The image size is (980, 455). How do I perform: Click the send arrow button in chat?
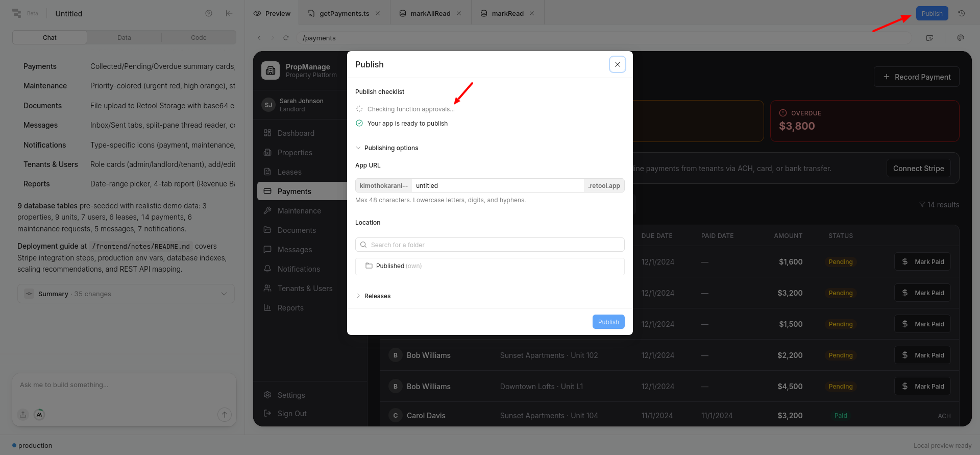pos(224,415)
